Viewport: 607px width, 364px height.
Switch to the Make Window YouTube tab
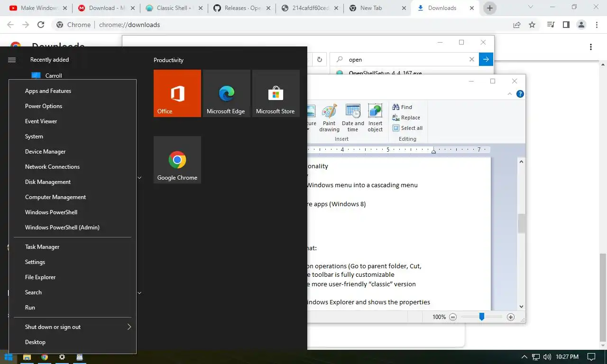coord(38,8)
